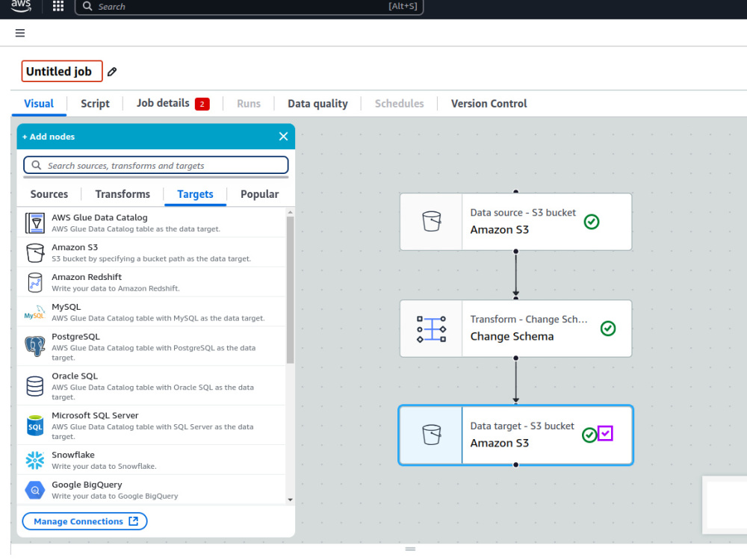The height and width of the screenshot is (560, 747).
Task: Add the MySQL target entry
Action: (152, 312)
